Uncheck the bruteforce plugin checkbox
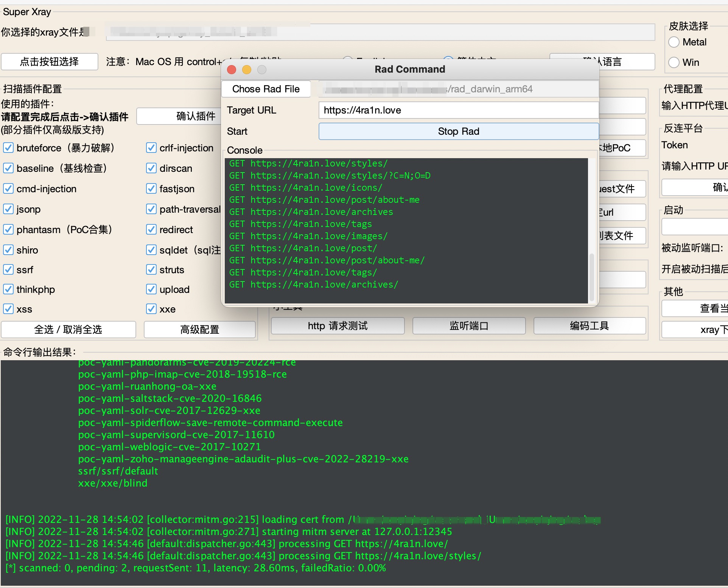The width and height of the screenshot is (728, 588). point(8,148)
